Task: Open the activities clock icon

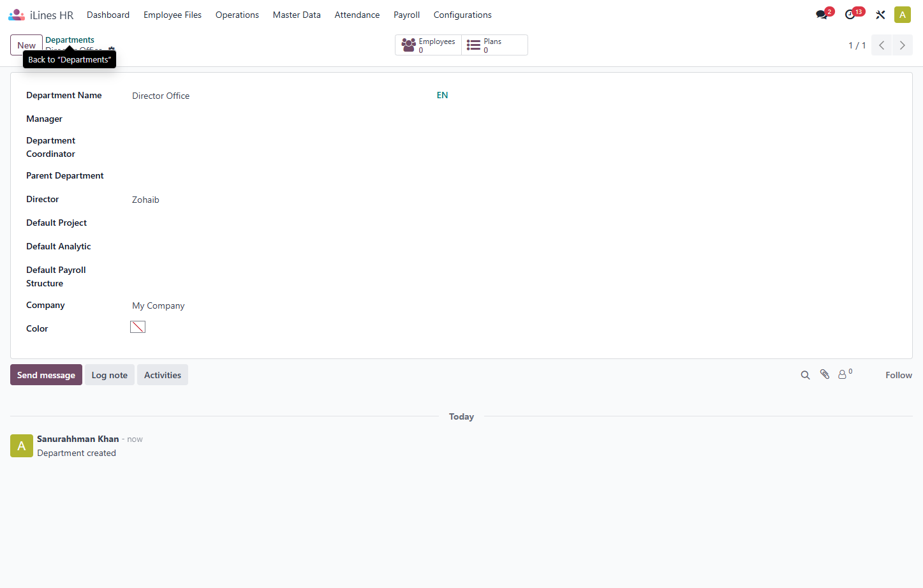Action: click(851, 15)
